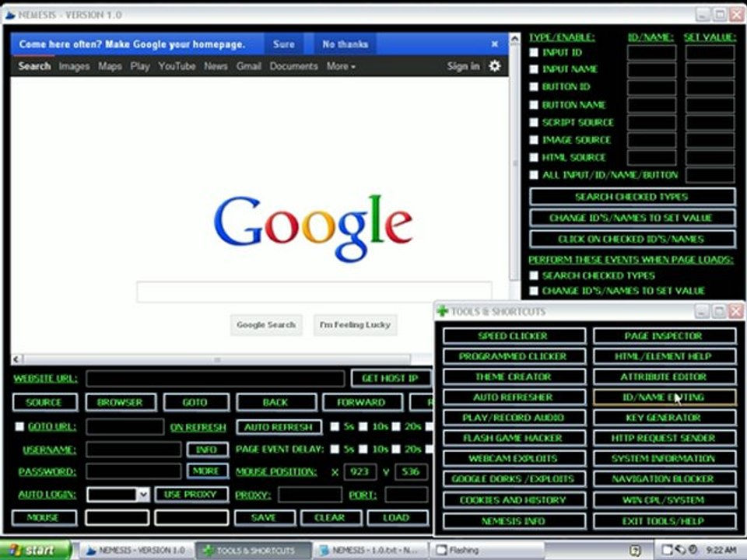
Task: Check All Input/ID/Name/Button option
Action: (534, 175)
